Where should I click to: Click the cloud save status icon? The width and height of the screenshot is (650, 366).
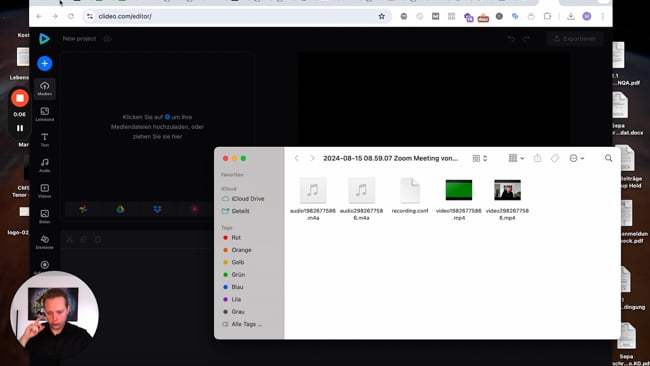[108, 39]
